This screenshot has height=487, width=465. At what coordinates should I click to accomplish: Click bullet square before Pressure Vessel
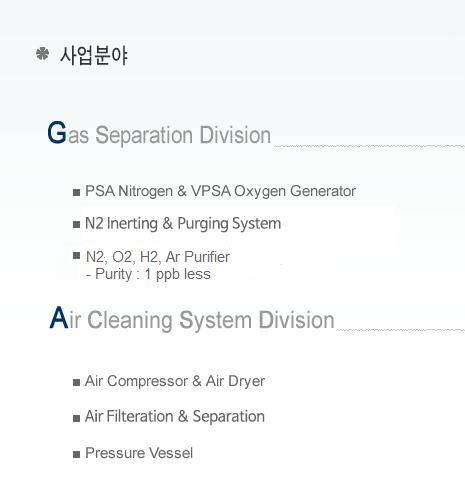[76, 454]
